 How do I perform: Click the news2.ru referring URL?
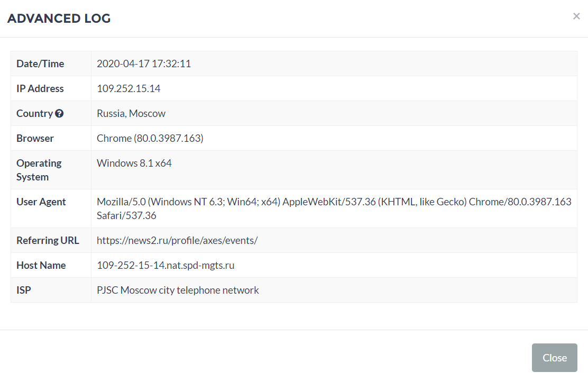(x=177, y=240)
